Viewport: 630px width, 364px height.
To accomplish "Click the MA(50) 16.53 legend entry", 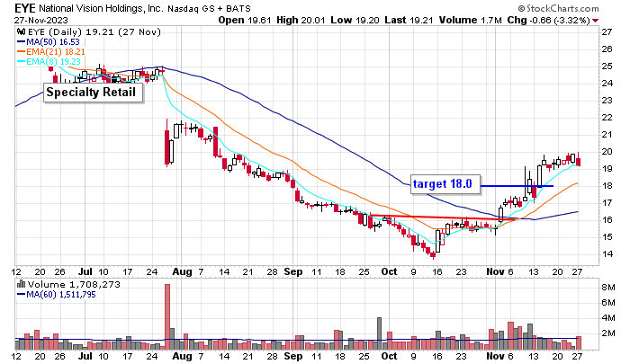I will (49, 42).
